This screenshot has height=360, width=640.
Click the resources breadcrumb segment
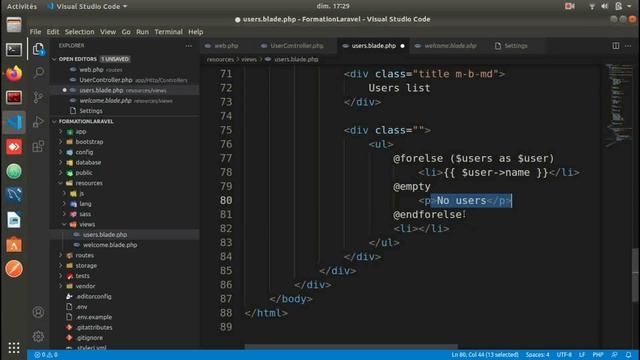[220, 60]
